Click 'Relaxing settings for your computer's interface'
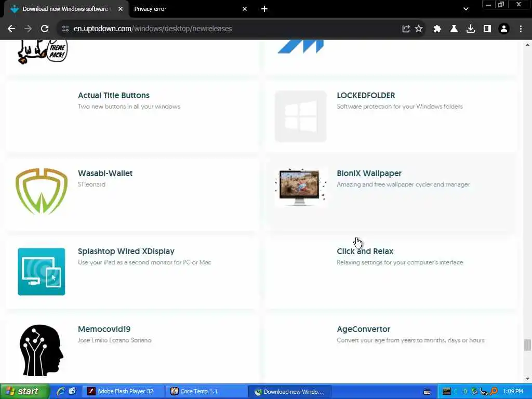This screenshot has width=532, height=399. [x=400, y=262]
